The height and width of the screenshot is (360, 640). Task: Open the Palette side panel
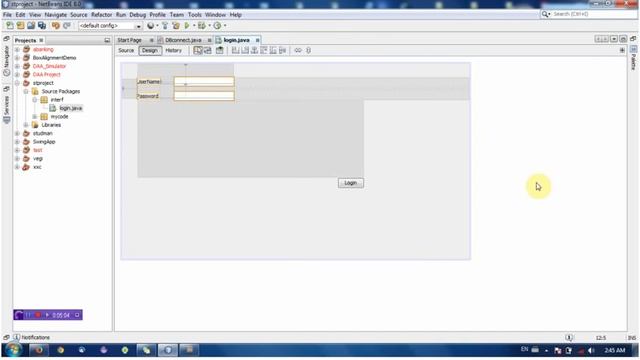point(633,58)
